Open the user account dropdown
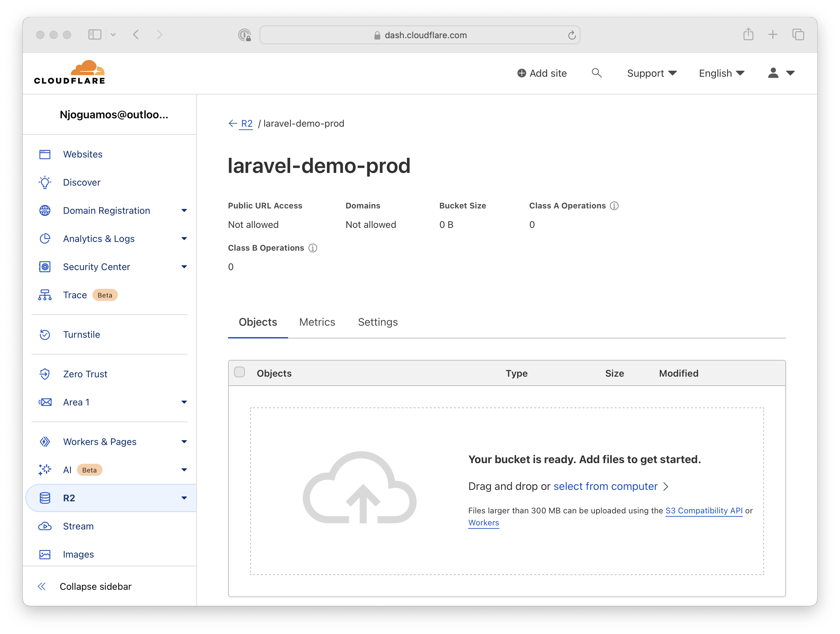 pyautogui.click(x=781, y=73)
